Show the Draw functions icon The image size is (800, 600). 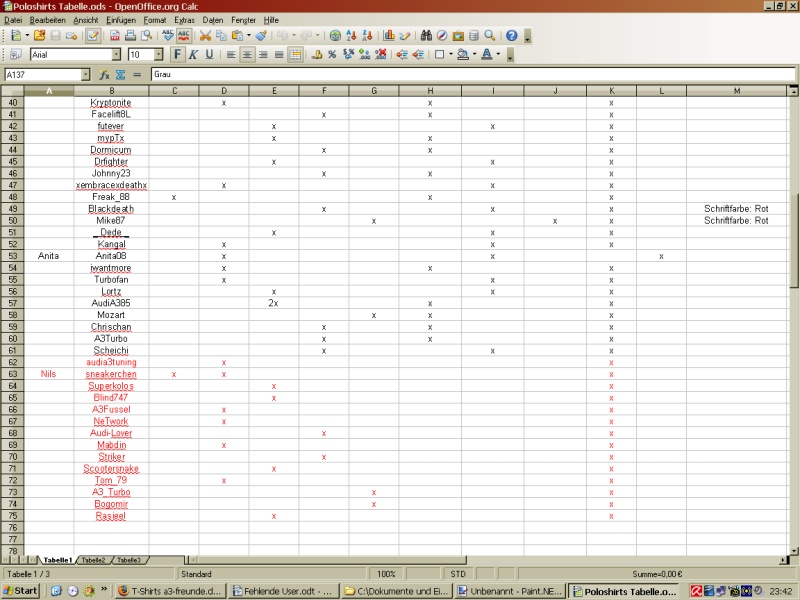[x=405, y=36]
